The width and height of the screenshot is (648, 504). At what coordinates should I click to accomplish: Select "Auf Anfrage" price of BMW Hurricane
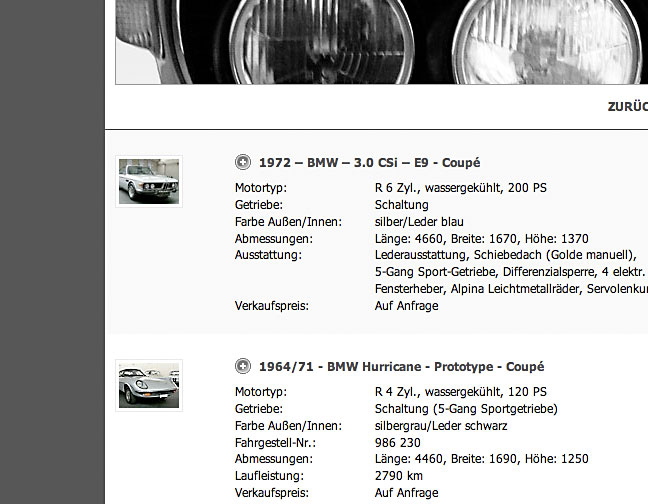coord(407,493)
